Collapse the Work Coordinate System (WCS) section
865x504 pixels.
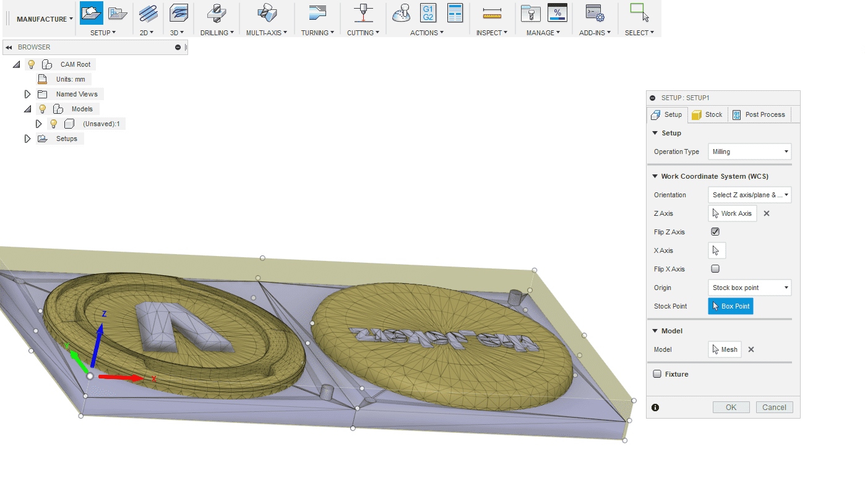[x=655, y=176]
